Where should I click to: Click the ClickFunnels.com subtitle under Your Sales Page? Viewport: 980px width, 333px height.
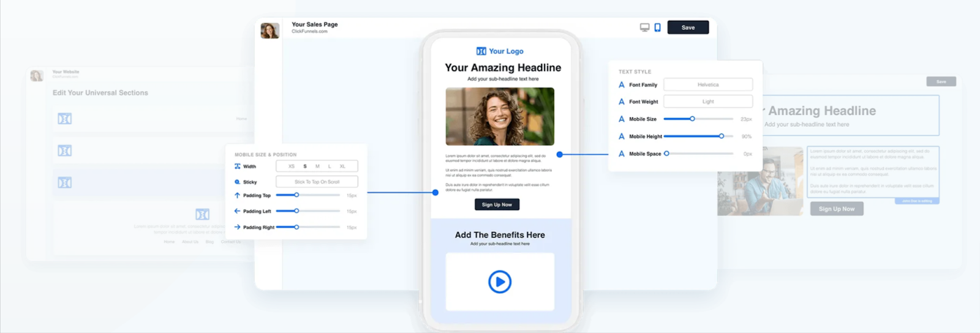pyautogui.click(x=309, y=31)
